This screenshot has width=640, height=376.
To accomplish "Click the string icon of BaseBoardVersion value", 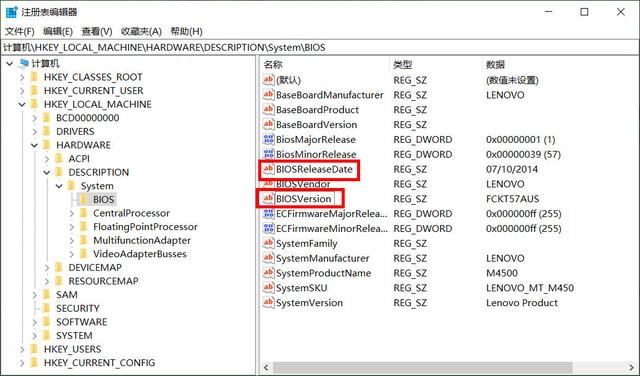I will (x=268, y=124).
